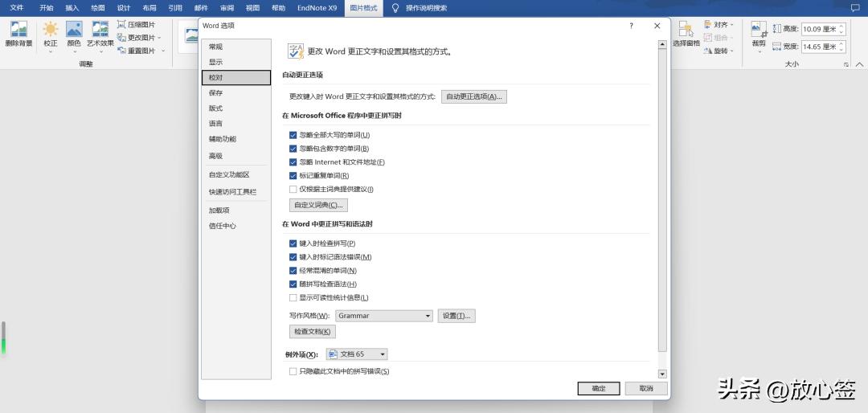Viewport: 868px width, 413px height.
Task: Click Compress Pictures (压缩图片)
Action: pyautogui.click(x=136, y=25)
